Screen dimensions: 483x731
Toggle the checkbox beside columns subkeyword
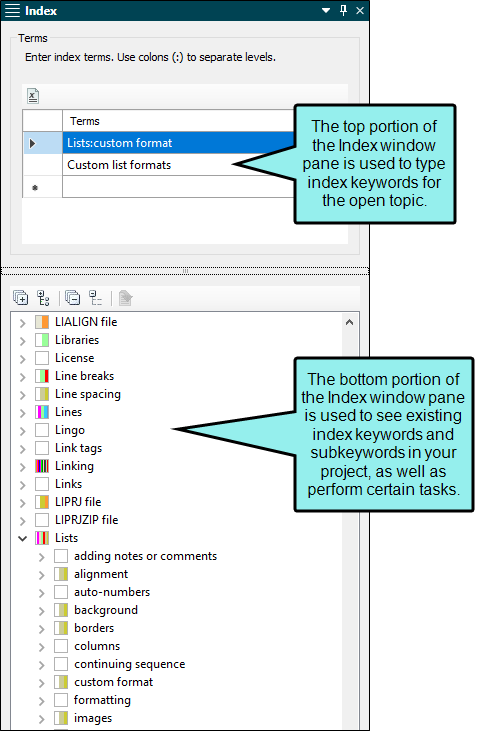(x=61, y=646)
